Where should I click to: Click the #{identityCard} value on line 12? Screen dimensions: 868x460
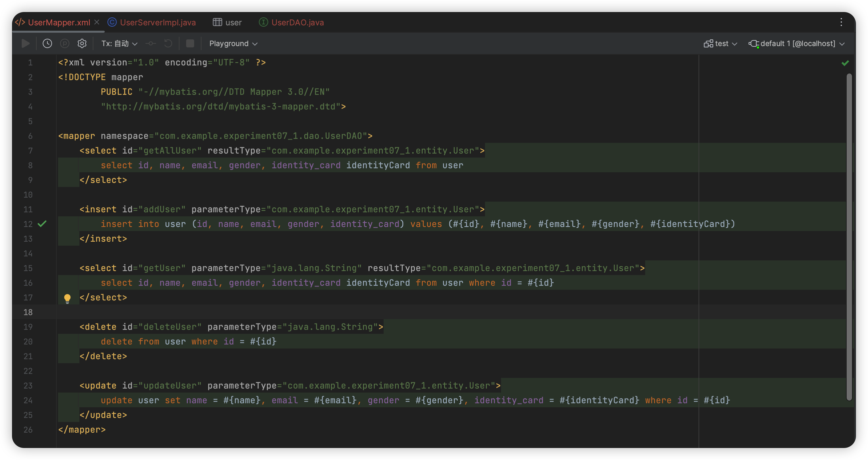690,224
